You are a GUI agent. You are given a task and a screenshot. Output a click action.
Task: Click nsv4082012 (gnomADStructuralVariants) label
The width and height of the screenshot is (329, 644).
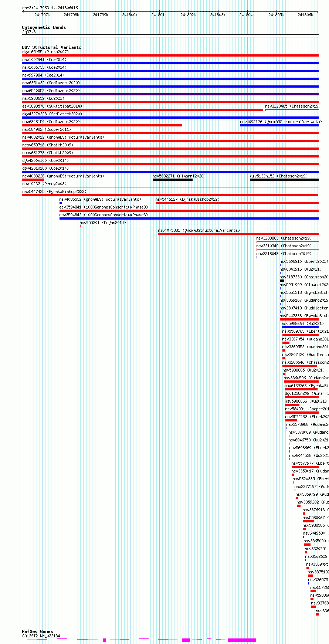pos(63,138)
